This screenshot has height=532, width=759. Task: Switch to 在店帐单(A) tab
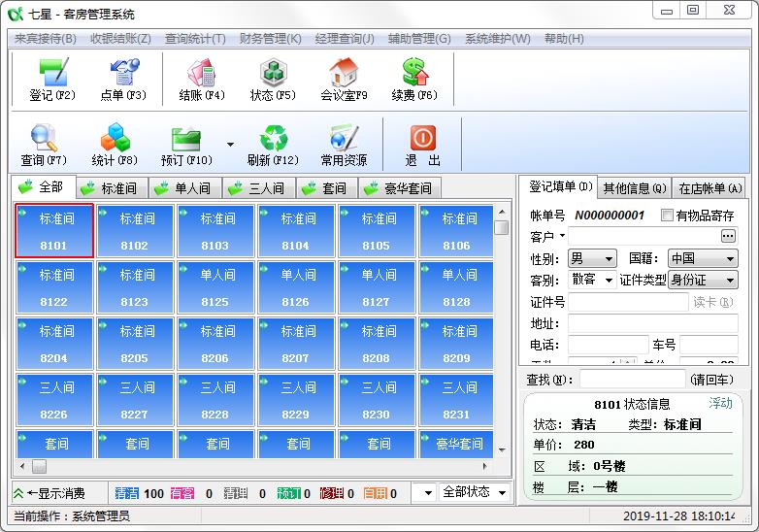pos(709,188)
